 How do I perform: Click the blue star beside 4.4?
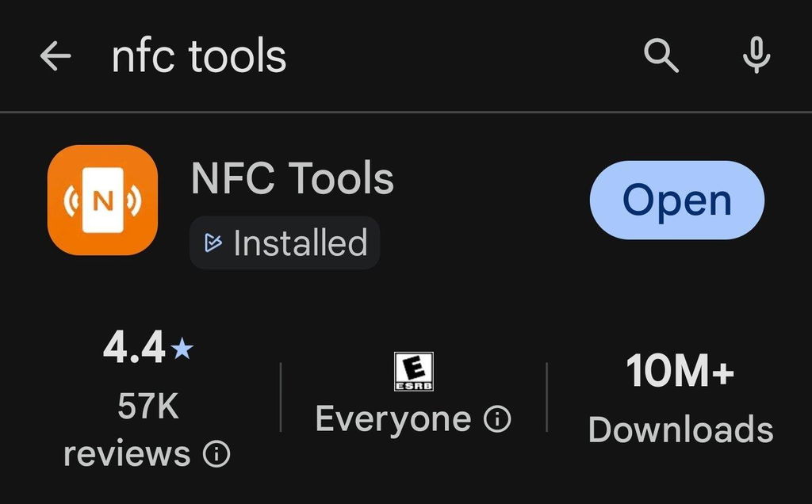click(182, 348)
